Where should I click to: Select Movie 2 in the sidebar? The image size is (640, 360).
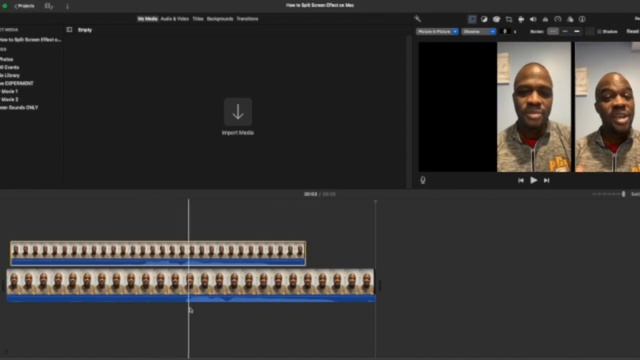coord(9,99)
